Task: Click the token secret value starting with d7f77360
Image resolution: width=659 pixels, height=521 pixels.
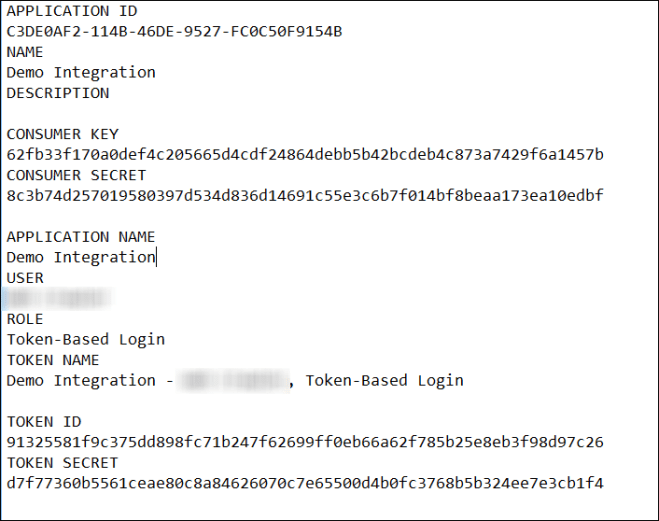Action: tap(305, 483)
